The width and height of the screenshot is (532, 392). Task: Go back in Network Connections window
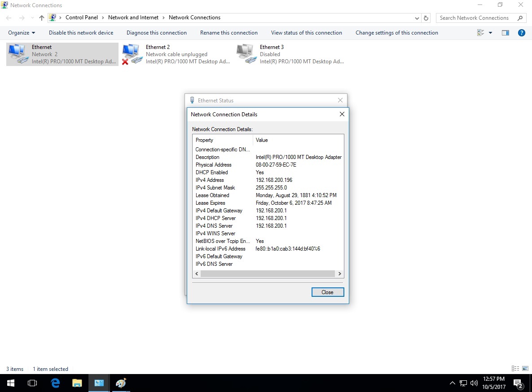[9, 18]
